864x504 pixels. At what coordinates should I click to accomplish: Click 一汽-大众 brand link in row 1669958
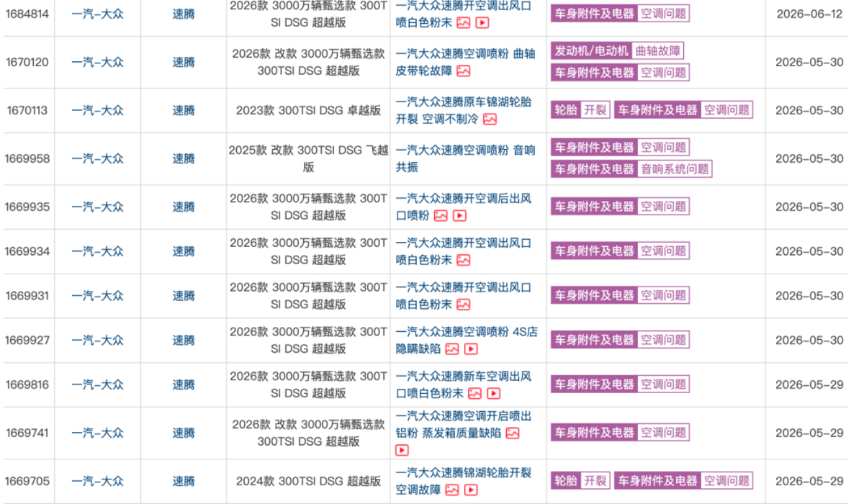(x=97, y=158)
